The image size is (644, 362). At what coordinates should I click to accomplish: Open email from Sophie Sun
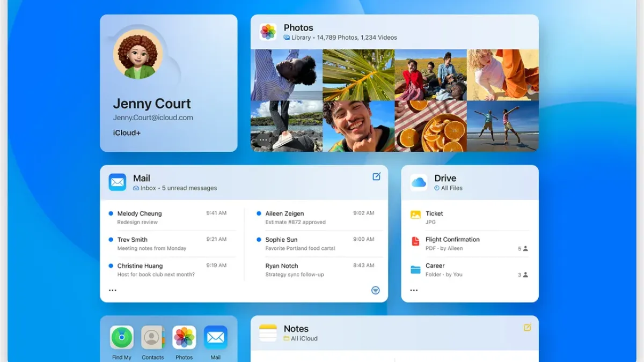pyautogui.click(x=319, y=243)
